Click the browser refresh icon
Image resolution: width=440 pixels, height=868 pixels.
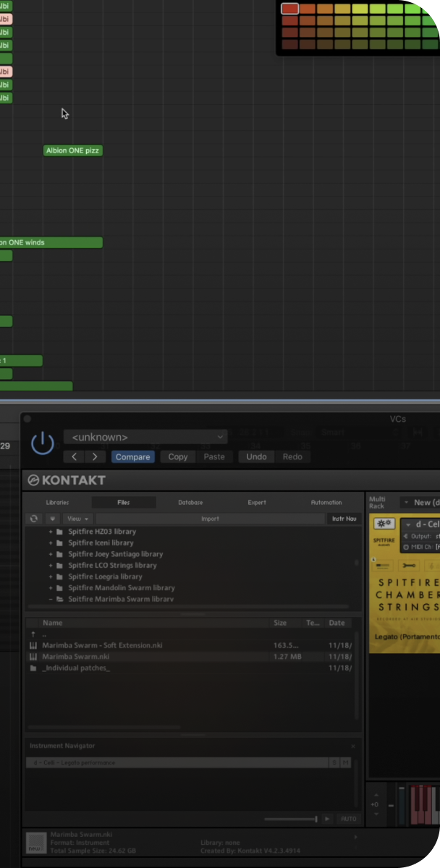click(33, 519)
